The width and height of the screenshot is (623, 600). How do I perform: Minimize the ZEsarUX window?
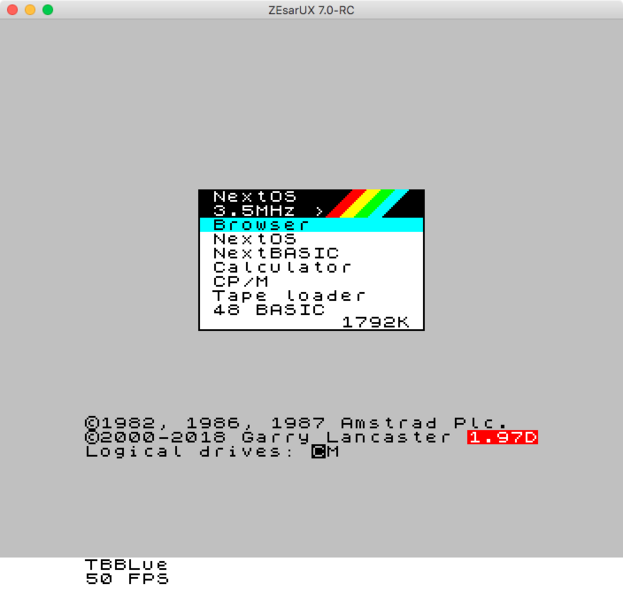coord(30,10)
